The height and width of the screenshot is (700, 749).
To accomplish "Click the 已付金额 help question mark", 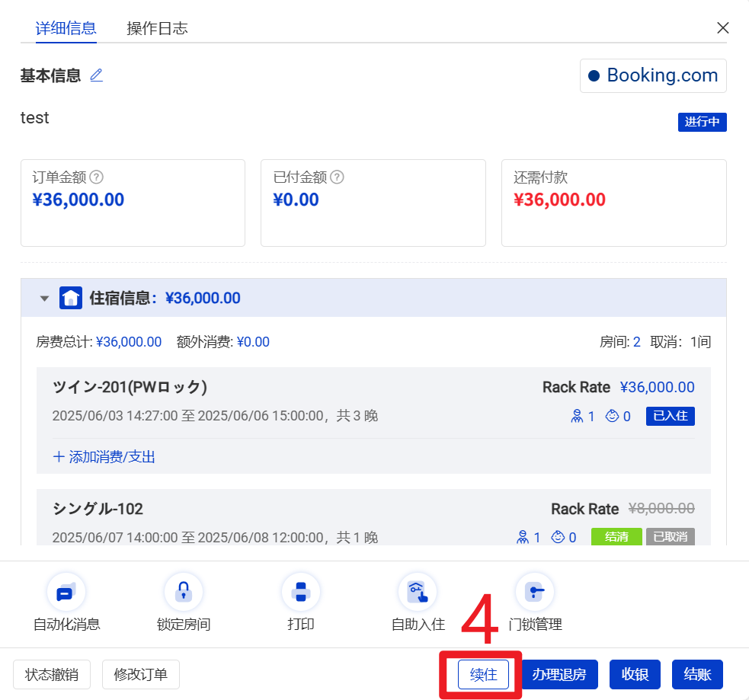I will point(337,177).
